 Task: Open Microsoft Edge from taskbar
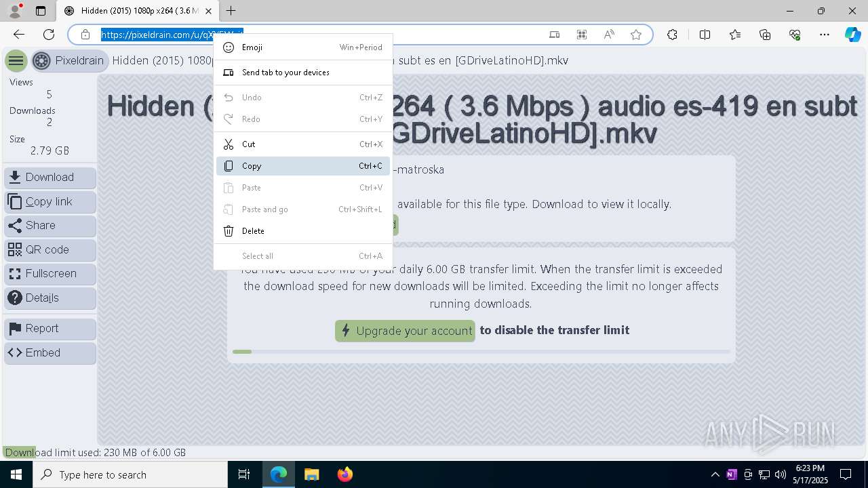click(279, 474)
